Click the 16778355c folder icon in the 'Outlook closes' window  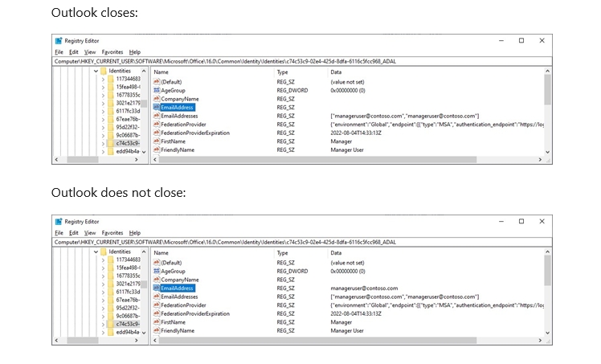pyautogui.click(x=111, y=95)
